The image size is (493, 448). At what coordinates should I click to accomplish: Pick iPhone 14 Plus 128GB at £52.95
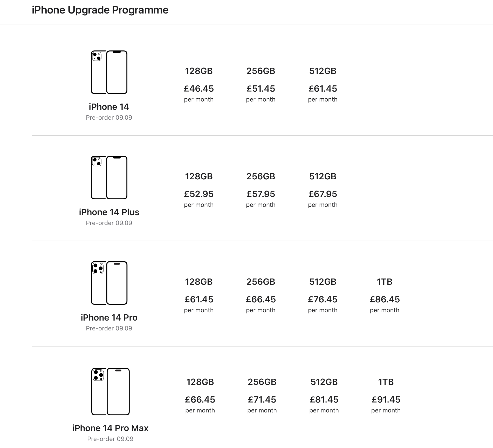click(x=199, y=190)
